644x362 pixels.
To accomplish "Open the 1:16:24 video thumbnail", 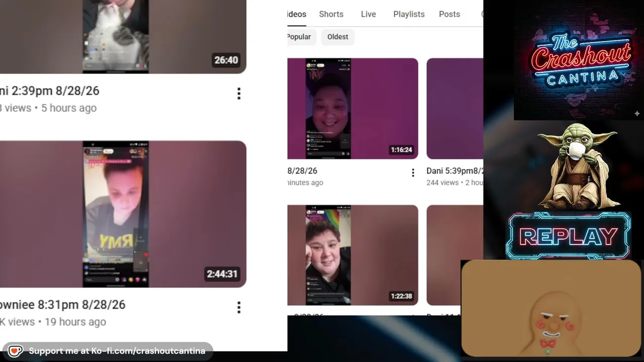I will click(353, 109).
